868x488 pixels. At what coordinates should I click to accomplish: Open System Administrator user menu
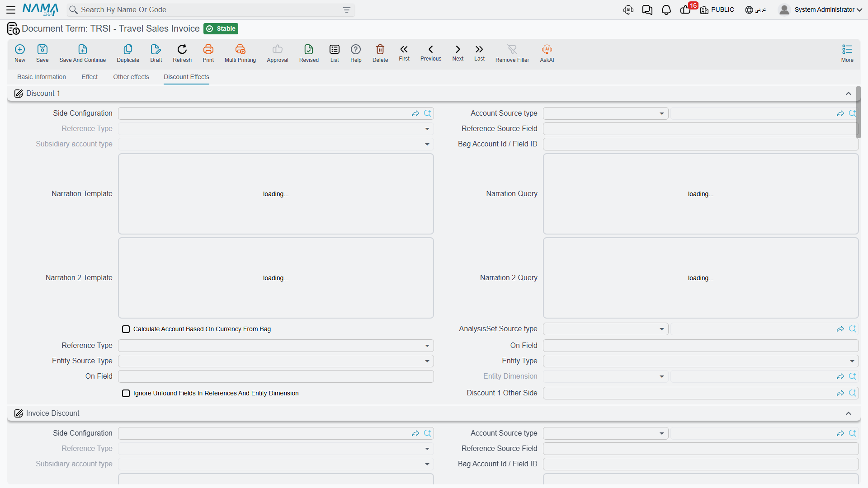tap(821, 10)
